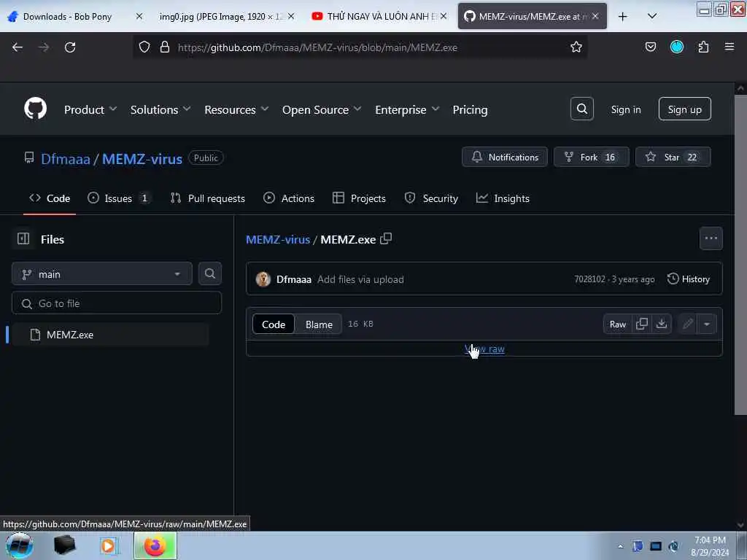Viewport: 747px width, 560px height.
Task: Open the Insights tab
Action: tap(503, 198)
